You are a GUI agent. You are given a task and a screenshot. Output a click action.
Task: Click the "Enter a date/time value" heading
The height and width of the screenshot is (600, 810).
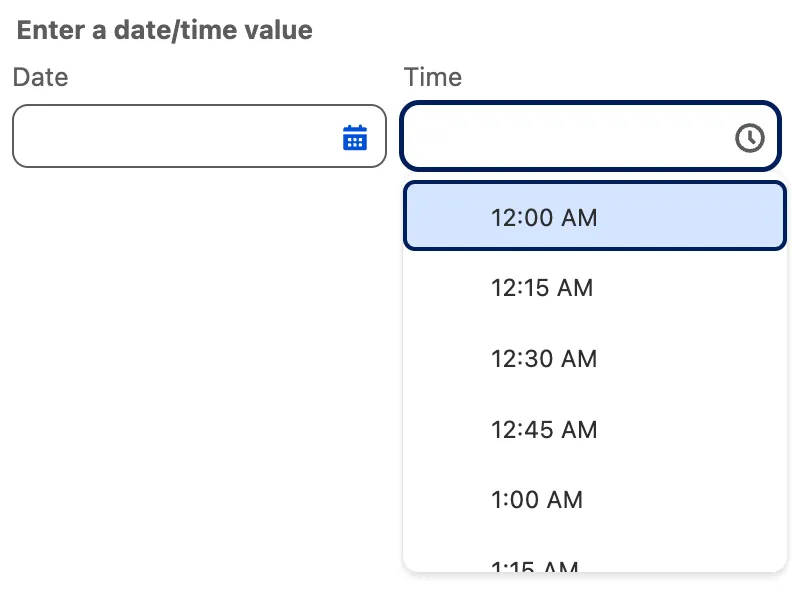click(165, 30)
